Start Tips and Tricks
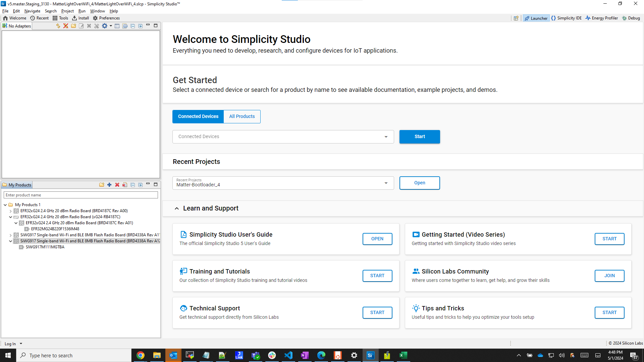The width and height of the screenshot is (644, 362). click(609, 312)
